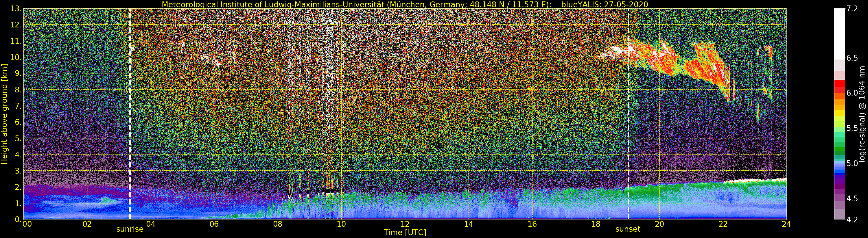
Task: Click the white top section of the colorbar
Action: 839,34
